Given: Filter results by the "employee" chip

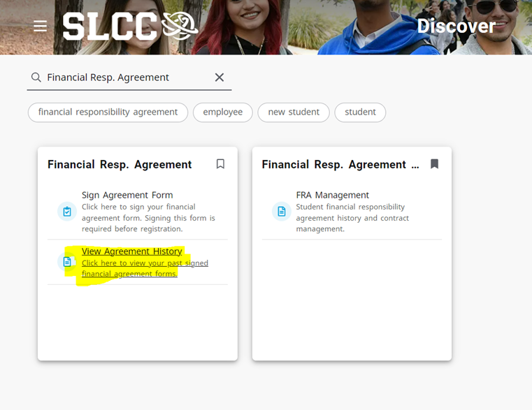Looking at the screenshot, I should click(x=222, y=112).
